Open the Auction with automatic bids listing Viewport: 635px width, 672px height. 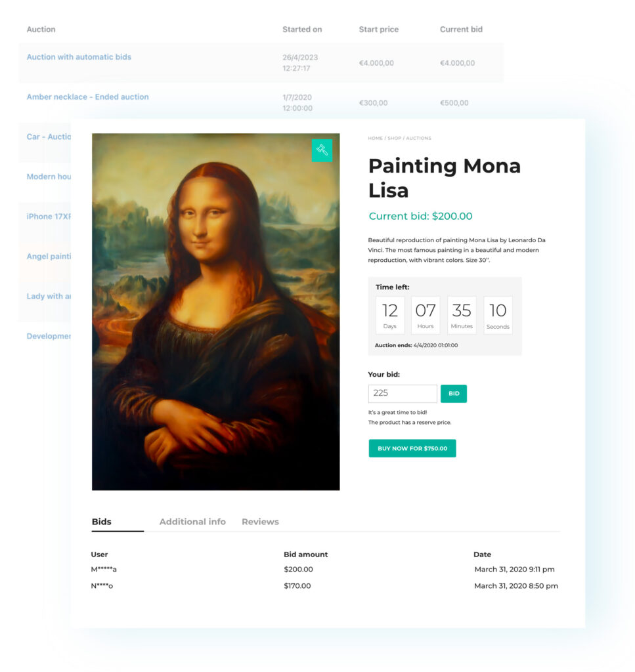pos(79,57)
